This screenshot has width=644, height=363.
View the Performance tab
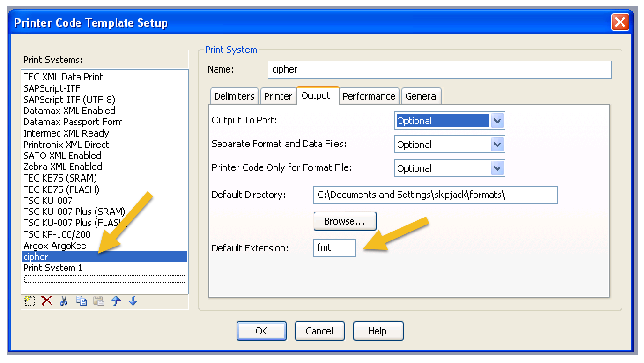click(x=369, y=96)
